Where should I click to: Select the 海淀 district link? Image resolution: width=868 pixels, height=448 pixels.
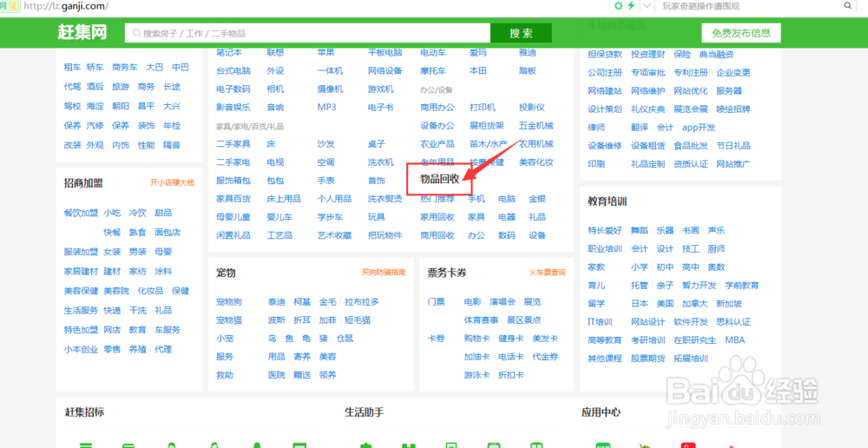coord(95,106)
